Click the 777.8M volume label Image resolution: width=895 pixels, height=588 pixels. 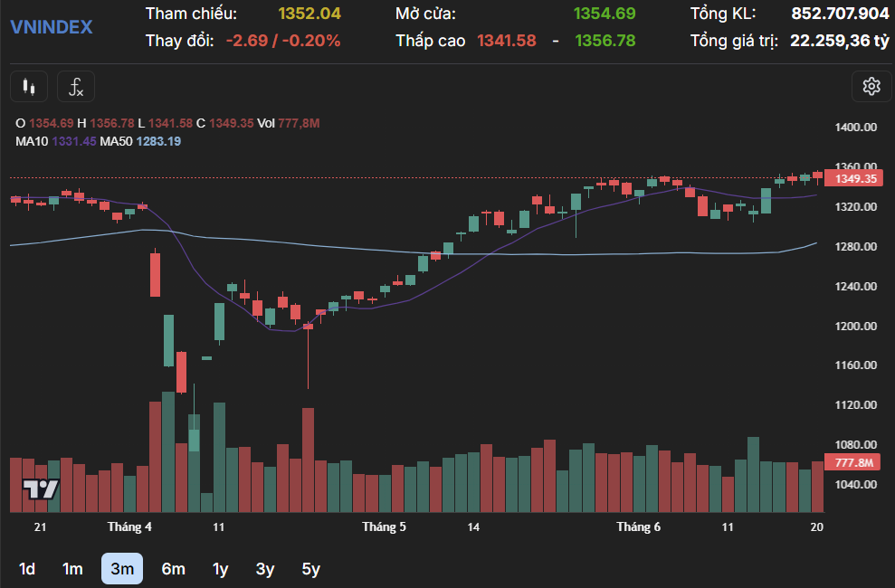point(853,462)
